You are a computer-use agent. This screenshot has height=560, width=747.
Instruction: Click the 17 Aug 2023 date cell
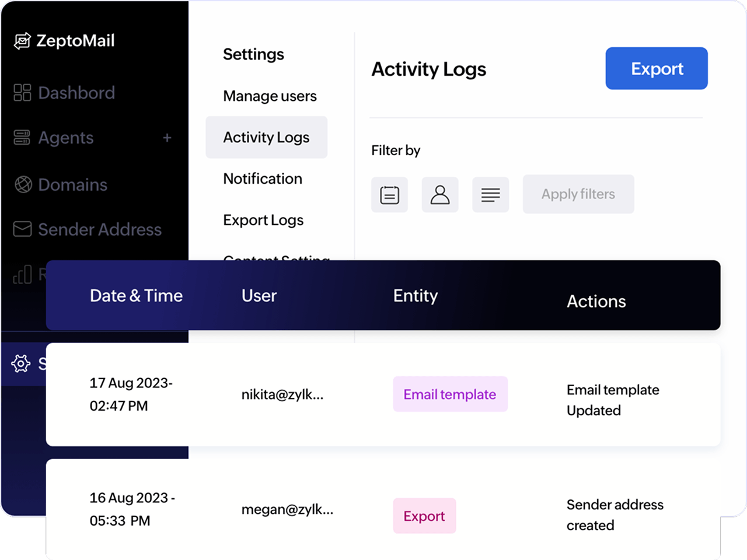pos(131,394)
